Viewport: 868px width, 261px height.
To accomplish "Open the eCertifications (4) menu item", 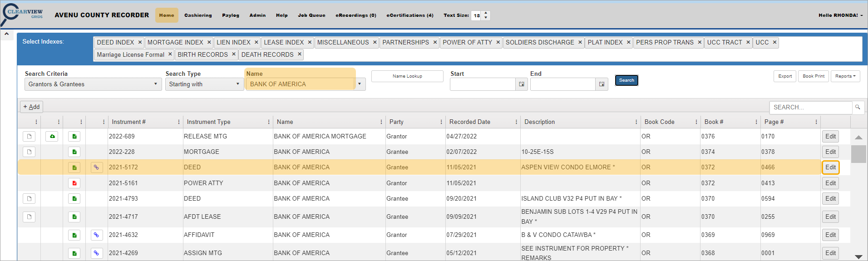I will tap(409, 15).
